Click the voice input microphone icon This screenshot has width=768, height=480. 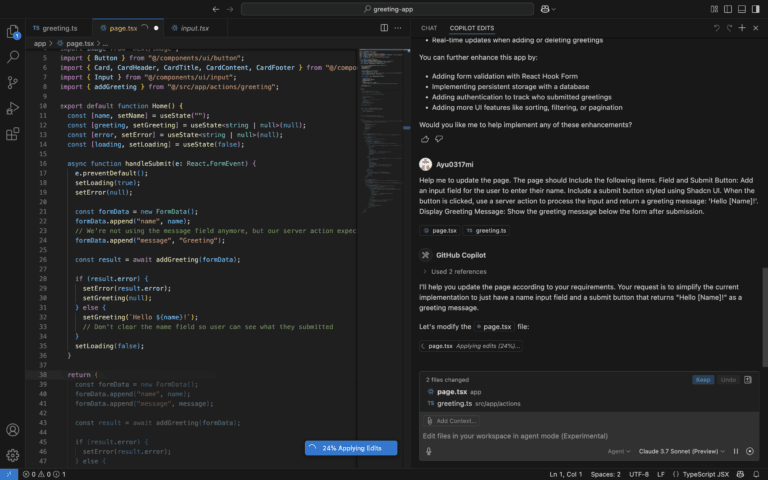[428, 452]
